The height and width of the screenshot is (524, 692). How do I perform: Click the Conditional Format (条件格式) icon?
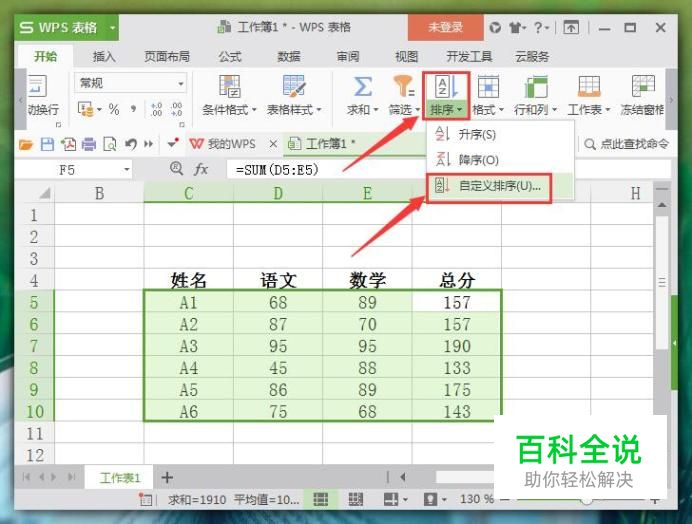point(229,87)
